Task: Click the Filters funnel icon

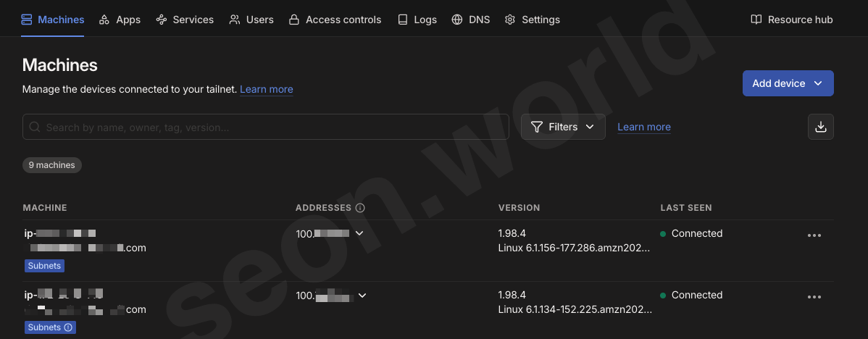Action: 536,127
